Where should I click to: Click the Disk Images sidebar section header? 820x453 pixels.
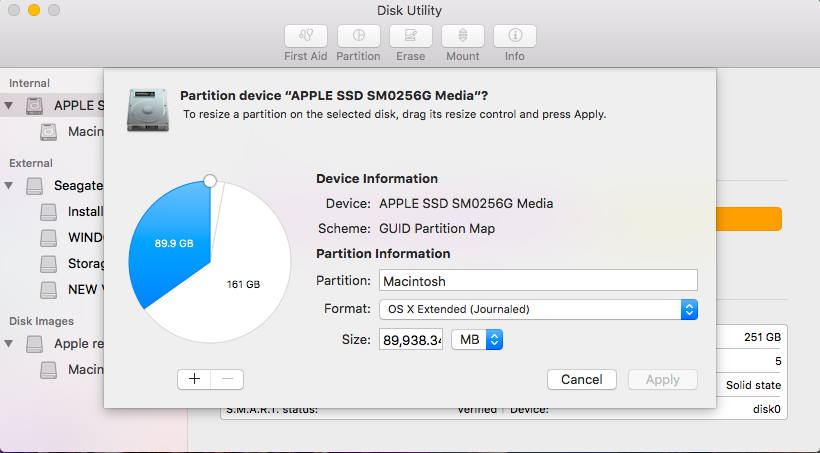41,321
